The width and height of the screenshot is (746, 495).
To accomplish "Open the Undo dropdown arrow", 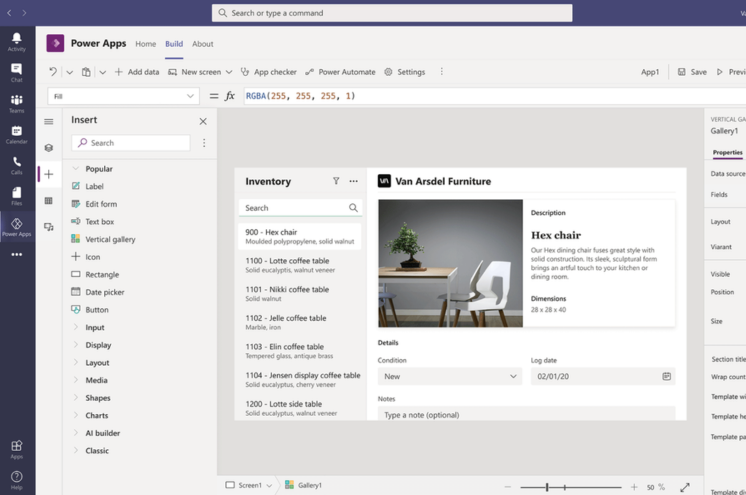I will (70, 72).
